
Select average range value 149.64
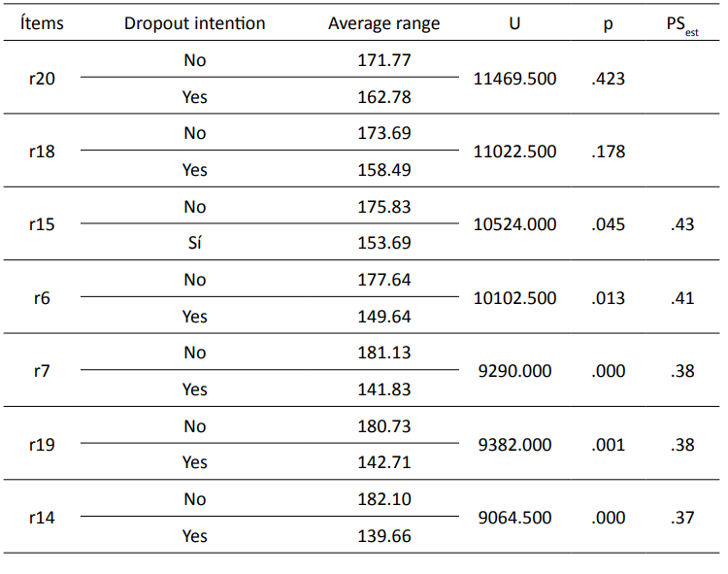[x=383, y=317]
